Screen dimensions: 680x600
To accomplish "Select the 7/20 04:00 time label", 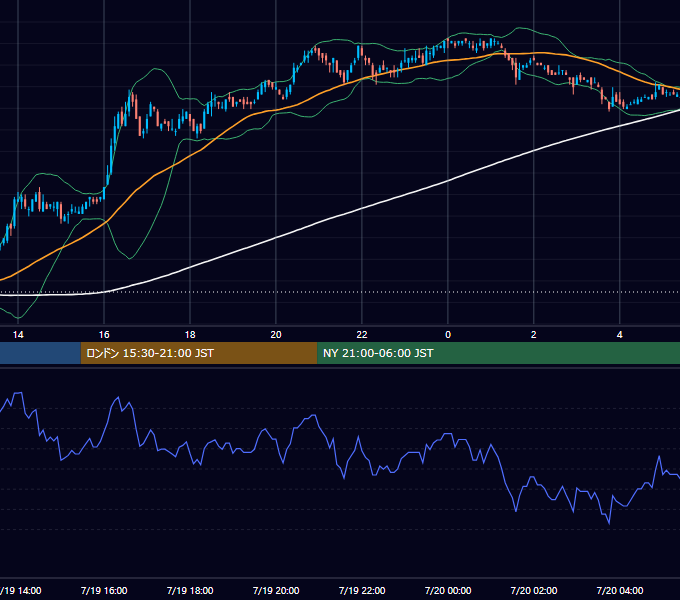I will 620,590.
